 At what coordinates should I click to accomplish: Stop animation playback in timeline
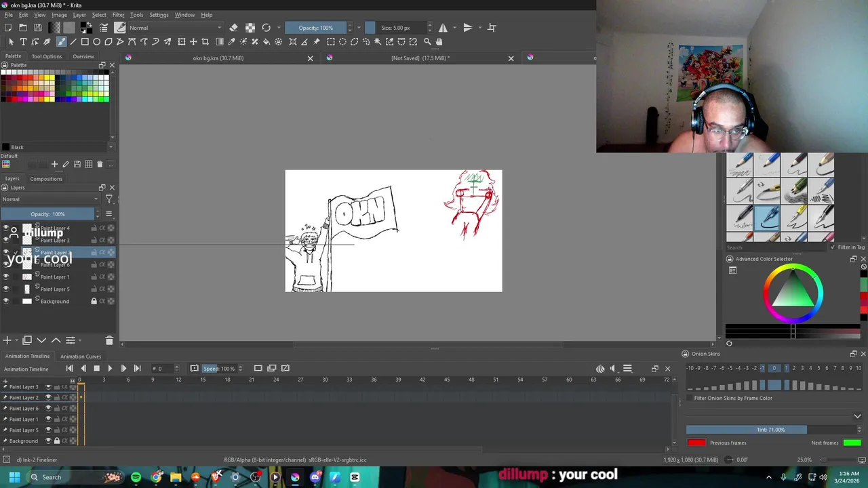tap(96, 368)
